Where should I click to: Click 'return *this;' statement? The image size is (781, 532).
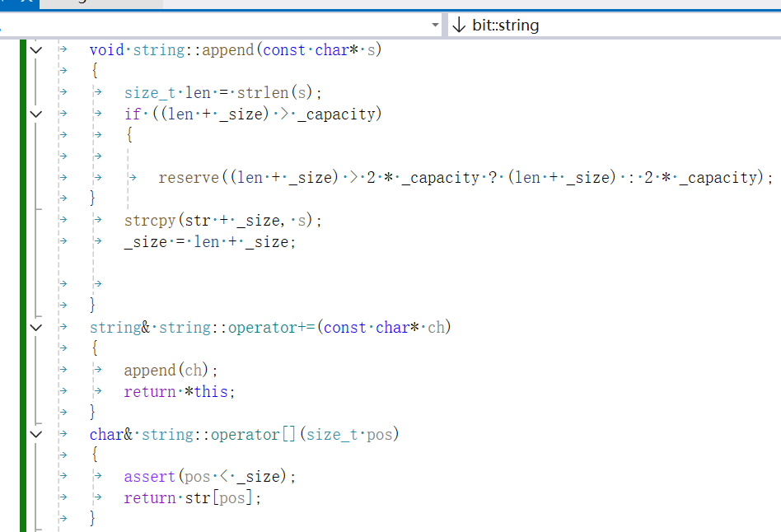(179, 391)
